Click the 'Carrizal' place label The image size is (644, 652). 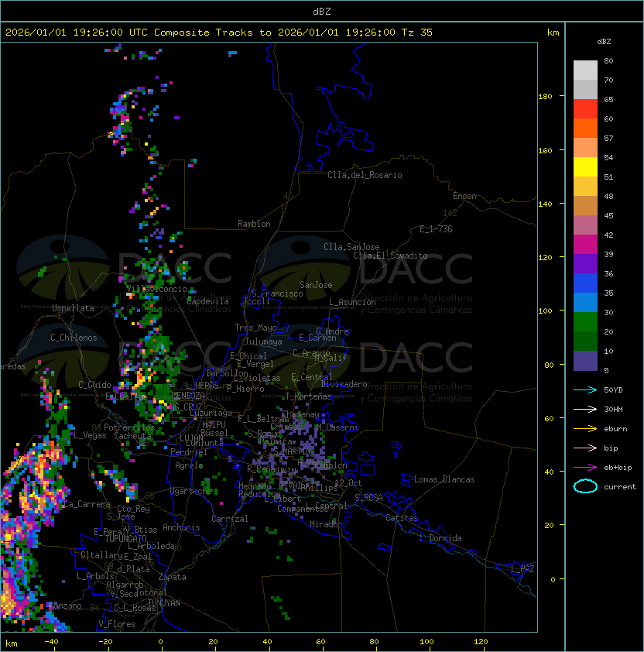[x=230, y=519]
